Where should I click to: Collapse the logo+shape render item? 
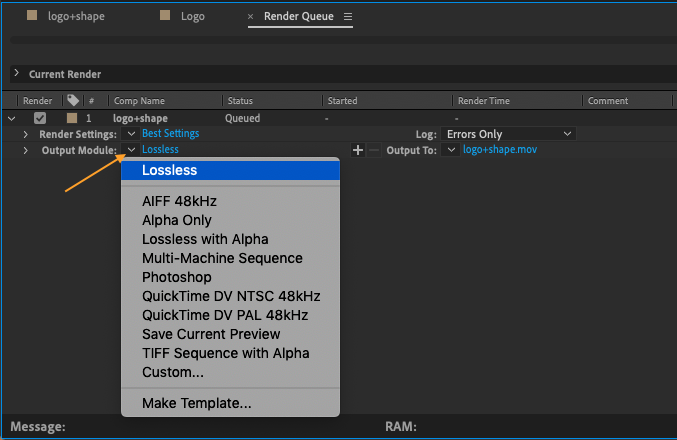(x=12, y=118)
